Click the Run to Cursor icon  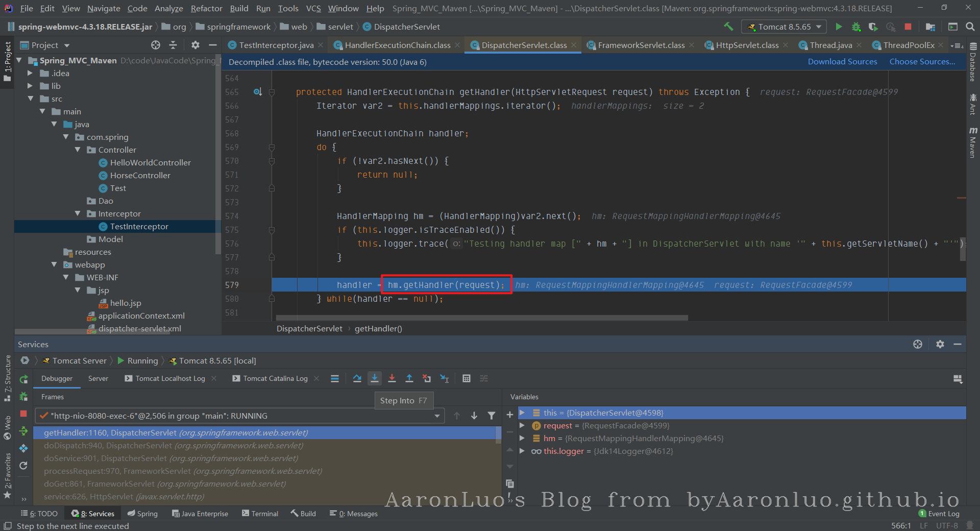444,378
